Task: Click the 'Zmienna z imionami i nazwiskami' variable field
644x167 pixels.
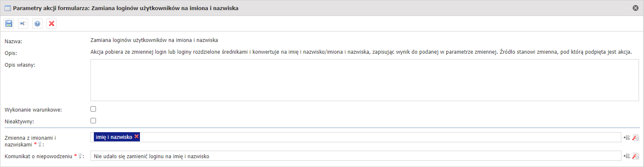Action: 355,137
